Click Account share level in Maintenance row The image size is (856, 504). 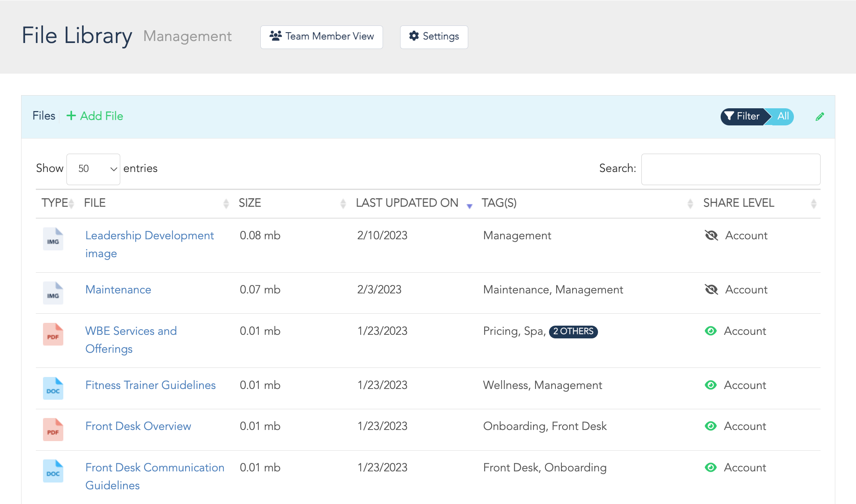tap(746, 289)
